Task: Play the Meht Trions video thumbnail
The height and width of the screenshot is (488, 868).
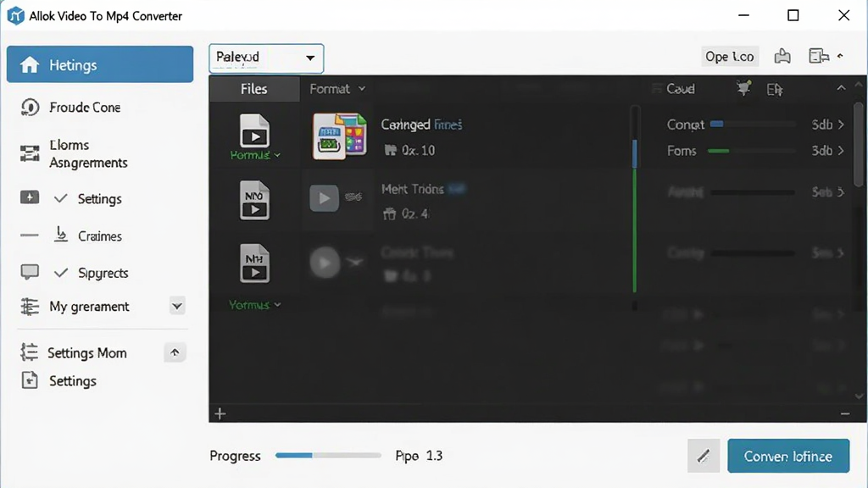Action: point(324,198)
